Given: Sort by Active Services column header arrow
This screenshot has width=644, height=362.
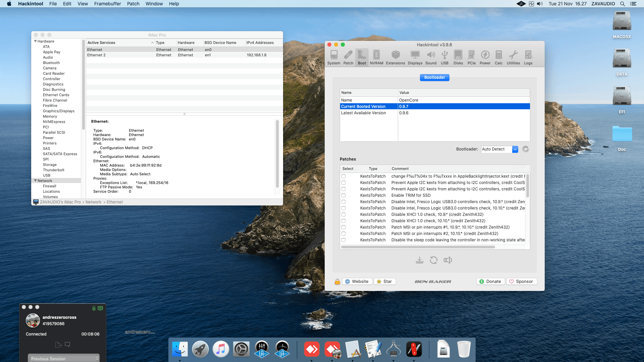Looking at the screenshot, I should click(152, 43).
